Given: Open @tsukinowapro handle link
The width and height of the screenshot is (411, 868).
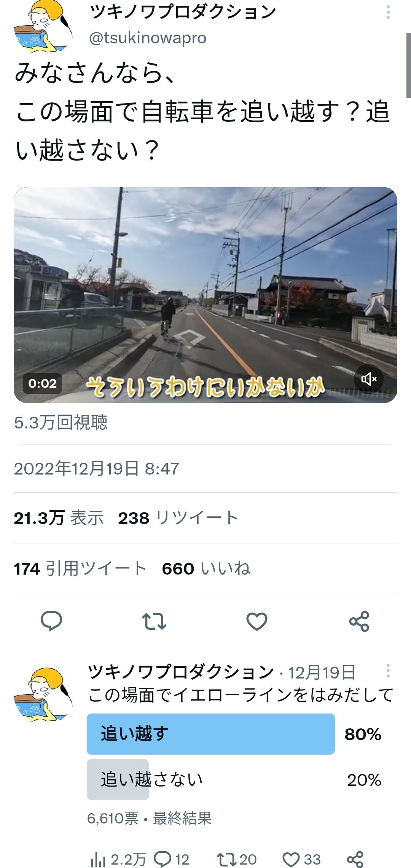Looking at the screenshot, I should point(148,38).
